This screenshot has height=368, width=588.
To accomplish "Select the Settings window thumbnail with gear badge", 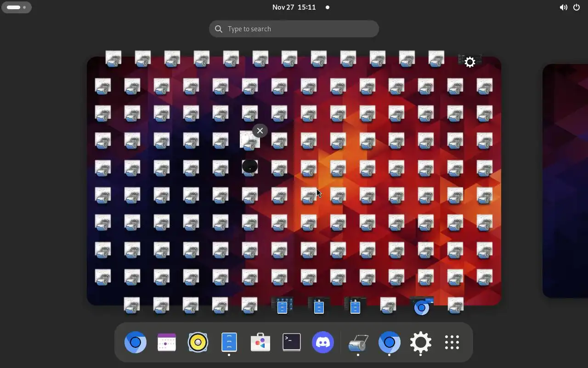I will 469,61.
